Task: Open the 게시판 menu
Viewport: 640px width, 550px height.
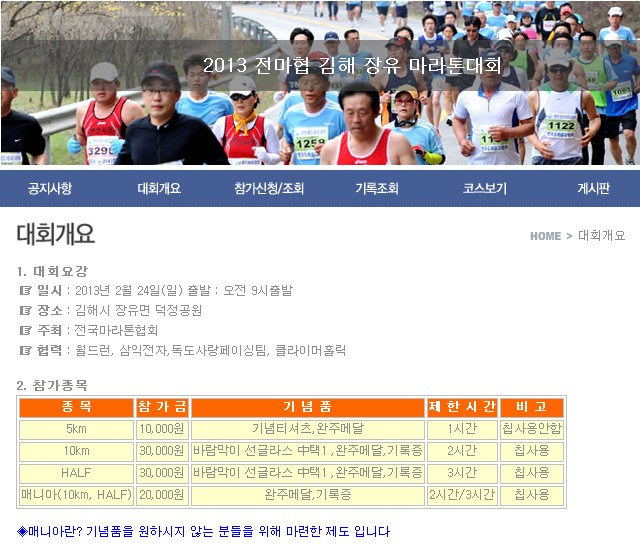Action: (x=593, y=188)
